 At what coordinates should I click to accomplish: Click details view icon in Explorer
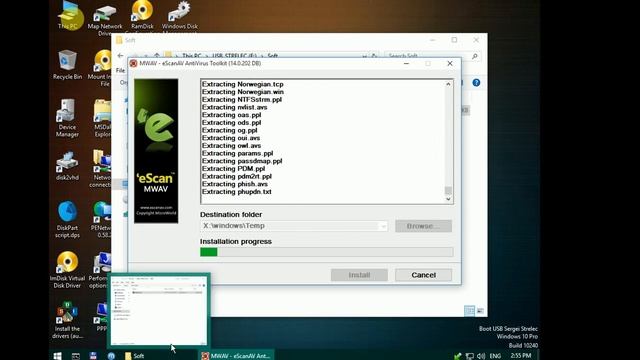click(x=469, y=311)
